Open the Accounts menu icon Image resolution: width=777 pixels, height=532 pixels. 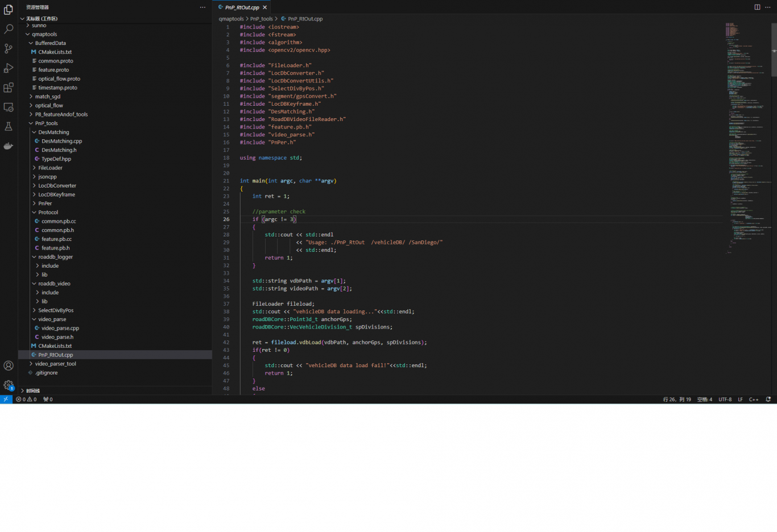tap(9, 365)
